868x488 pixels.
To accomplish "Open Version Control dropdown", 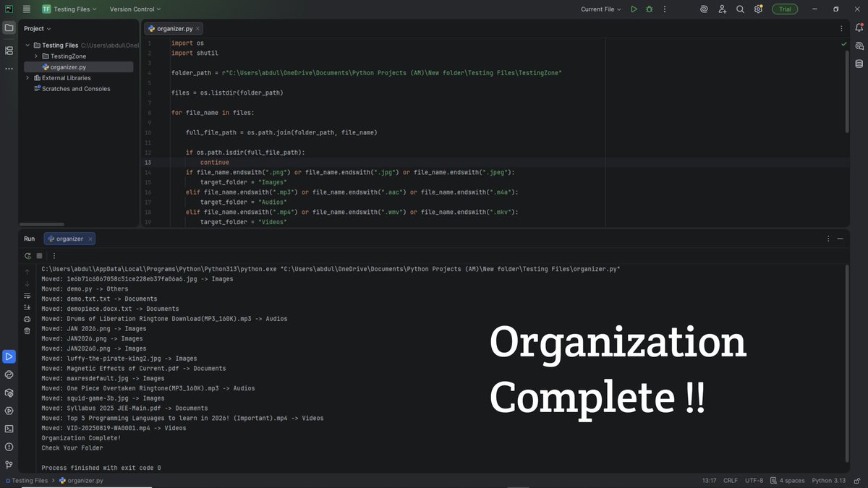I will tap(135, 9).
